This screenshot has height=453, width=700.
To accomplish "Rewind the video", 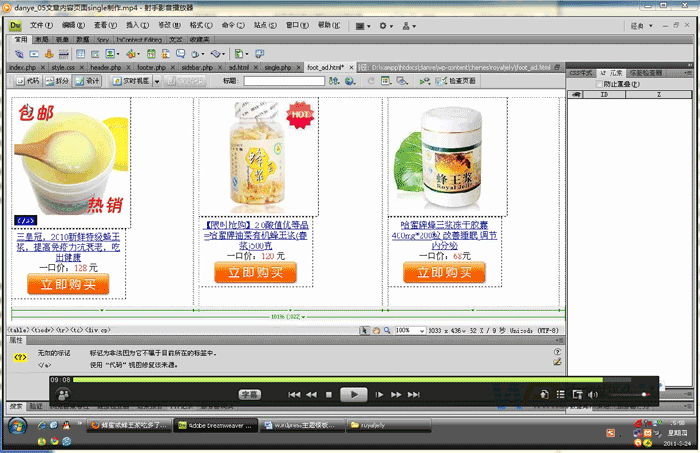I will (312, 395).
